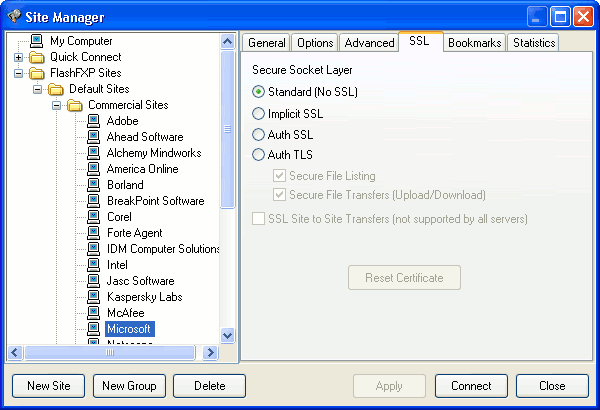The width and height of the screenshot is (600, 410).
Task: Click the Close button at bottom
Action: [552, 386]
